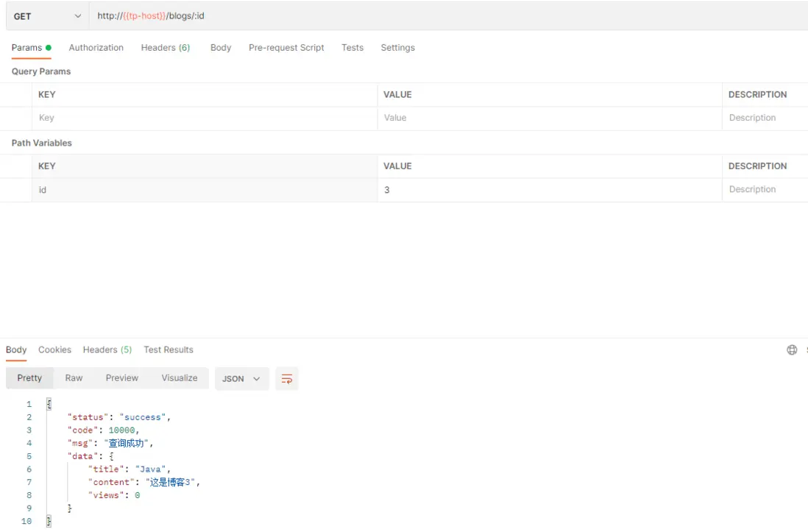Viewport: 808px width, 532px height.
Task: Click the code value 10000
Action: tap(121, 430)
